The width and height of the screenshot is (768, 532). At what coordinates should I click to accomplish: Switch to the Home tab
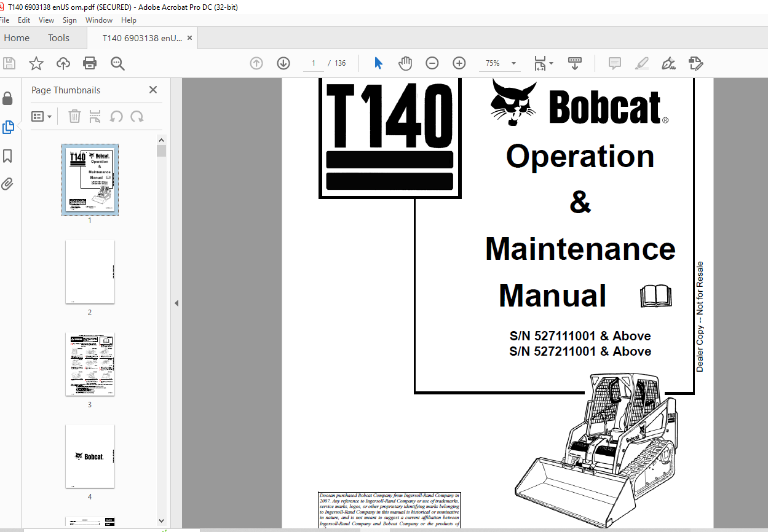pos(17,38)
